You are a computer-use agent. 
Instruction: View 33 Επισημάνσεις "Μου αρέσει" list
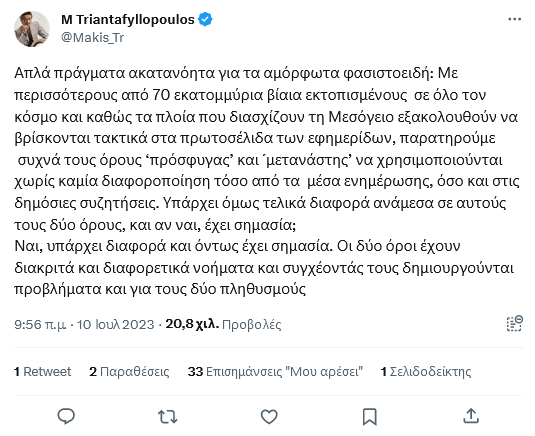tap(275, 372)
